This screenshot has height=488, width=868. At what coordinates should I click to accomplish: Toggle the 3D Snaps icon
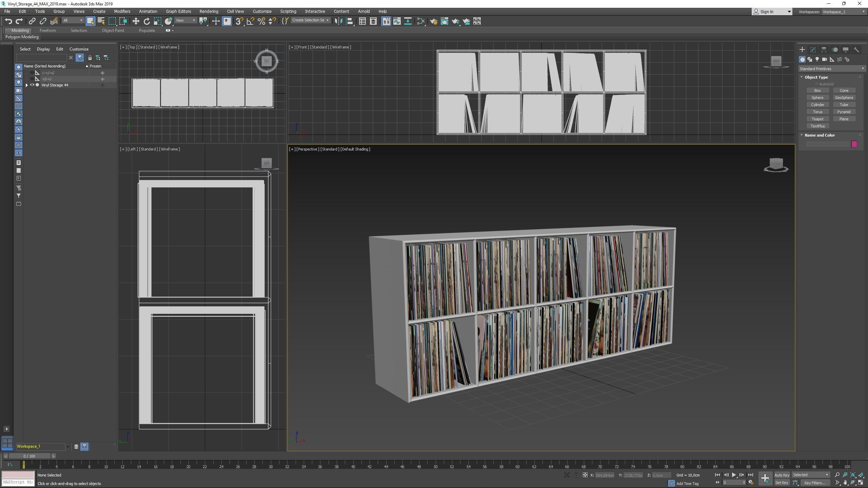239,21
